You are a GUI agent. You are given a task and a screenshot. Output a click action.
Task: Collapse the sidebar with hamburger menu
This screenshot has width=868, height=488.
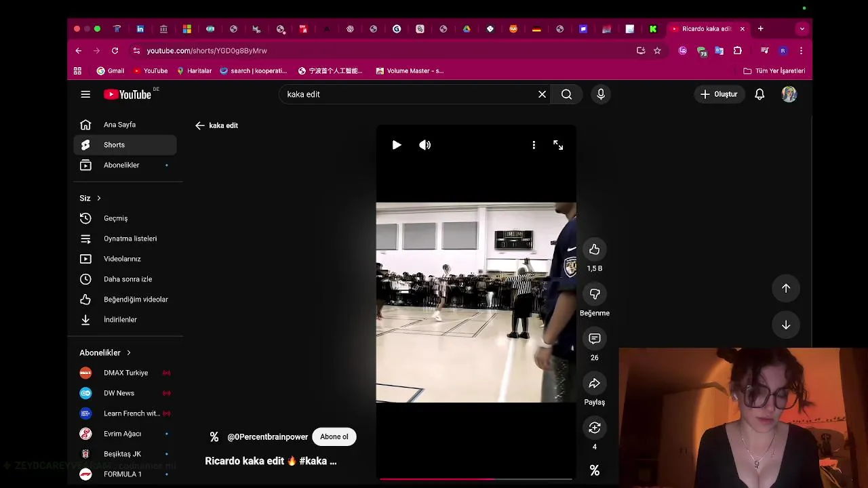(85, 94)
